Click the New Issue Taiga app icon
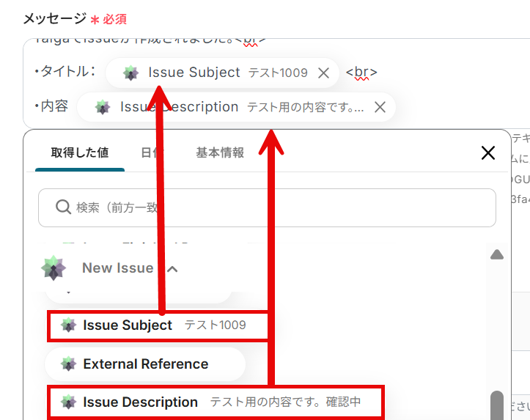The height and width of the screenshot is (420, 530). (x=54, y=268)
